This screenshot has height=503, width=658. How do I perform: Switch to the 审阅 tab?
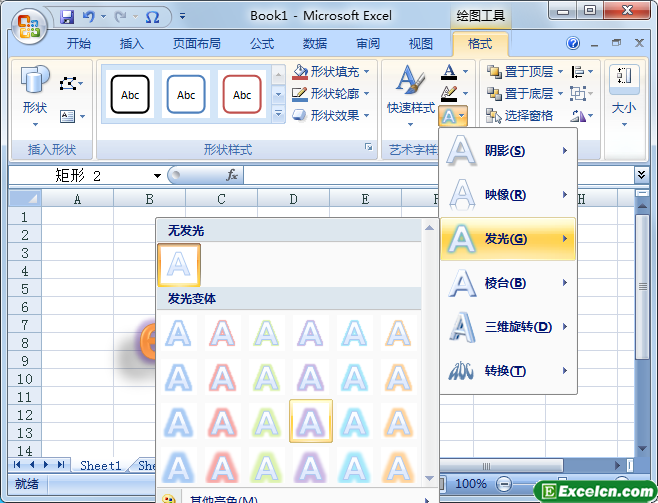[368, 43]
